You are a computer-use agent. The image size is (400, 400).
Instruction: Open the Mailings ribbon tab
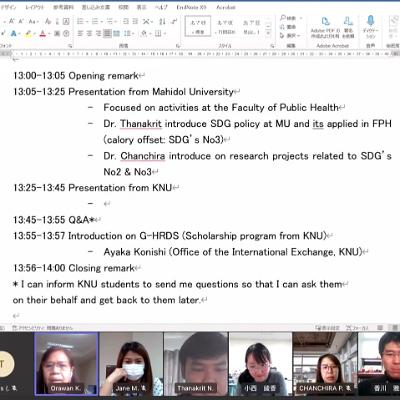click(96, 7)
